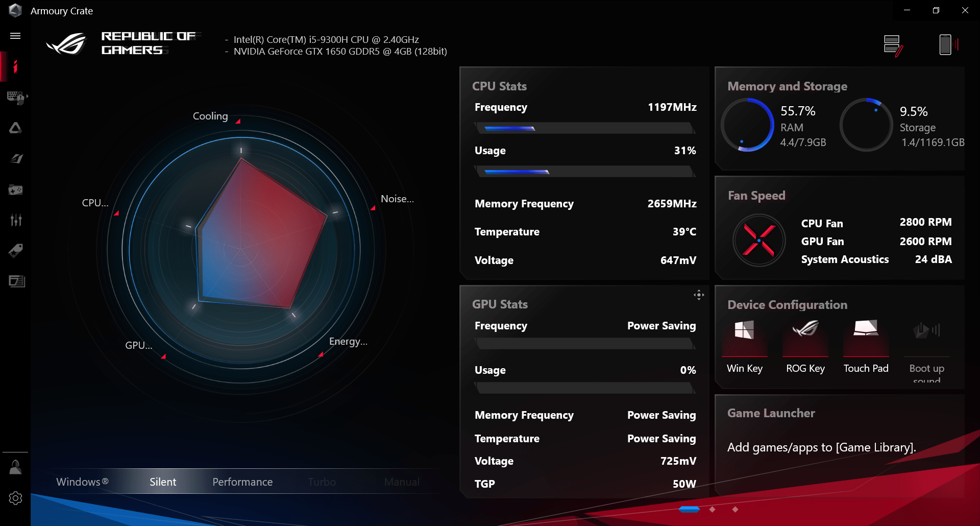Select the Turbo operating mode

(322, 482)
